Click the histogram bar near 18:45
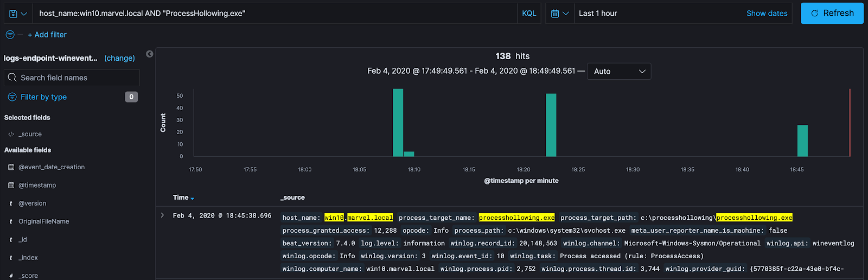868x280 pixels. pyautogui.click(x=802, y=141)
